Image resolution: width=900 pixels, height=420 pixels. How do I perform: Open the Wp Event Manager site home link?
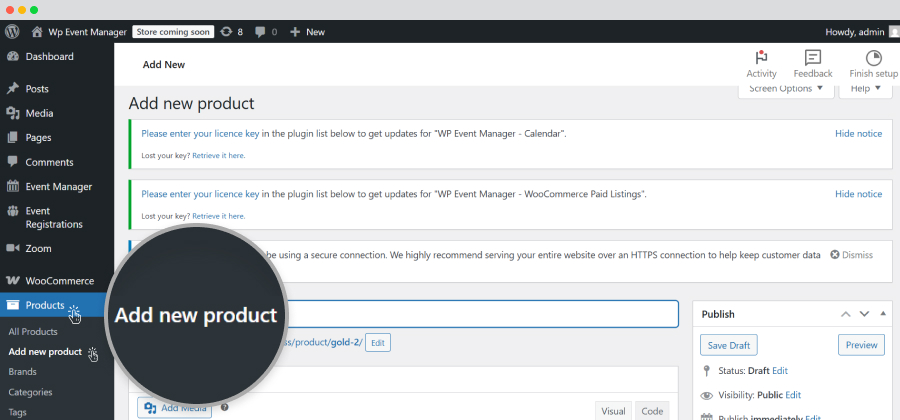tap(79, 32)
